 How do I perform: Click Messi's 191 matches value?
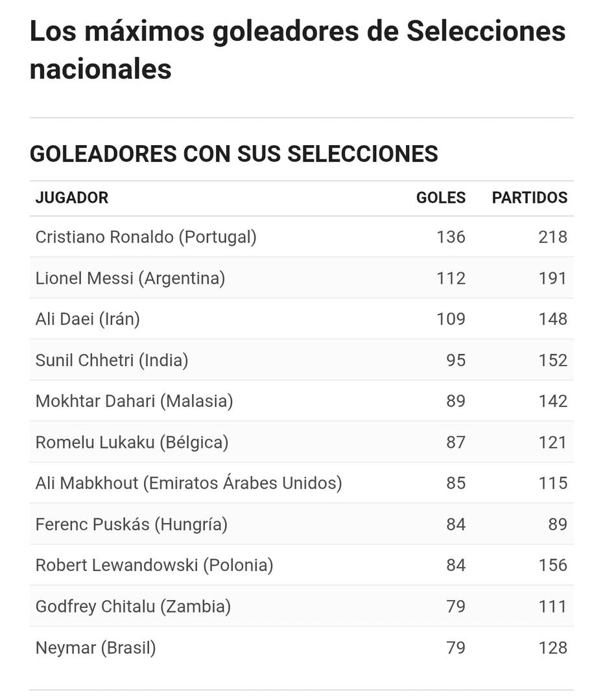pyautogui.click(x=553, y=278)
